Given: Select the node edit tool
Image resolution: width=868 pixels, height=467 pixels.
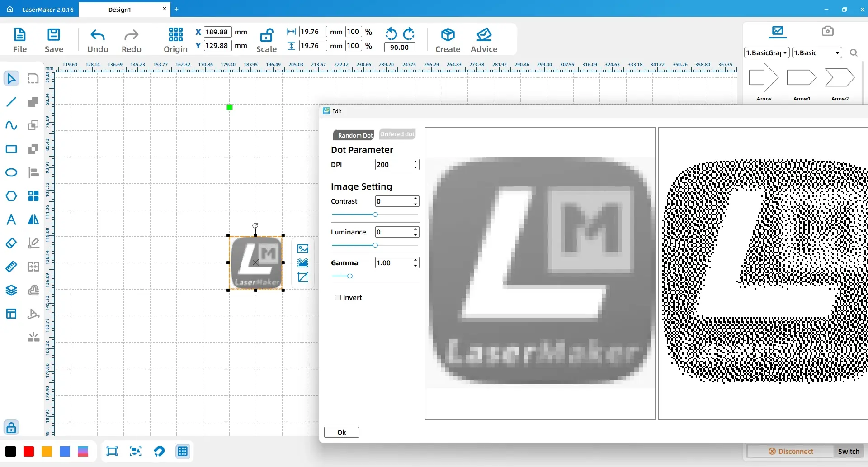Looking at the screenshot, I should [x=33, y=243].
